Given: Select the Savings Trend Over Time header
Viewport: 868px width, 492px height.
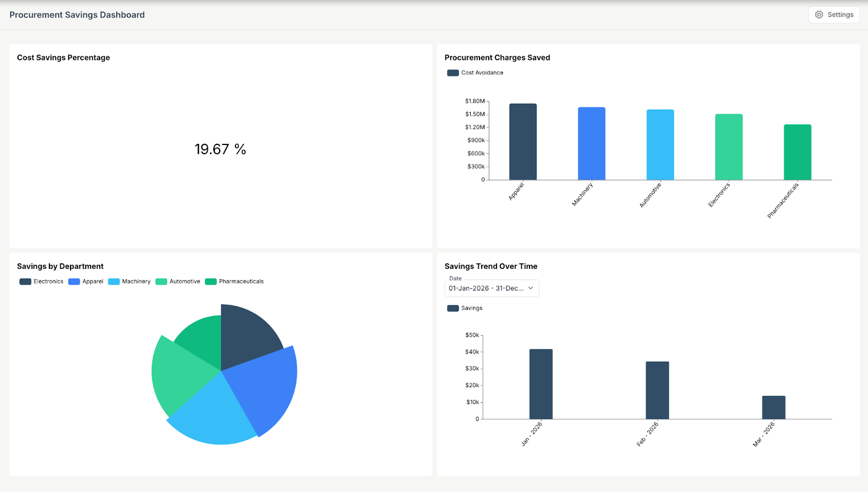Looking at the screenshot, I should pyautogui.click(x=490, y=266).
